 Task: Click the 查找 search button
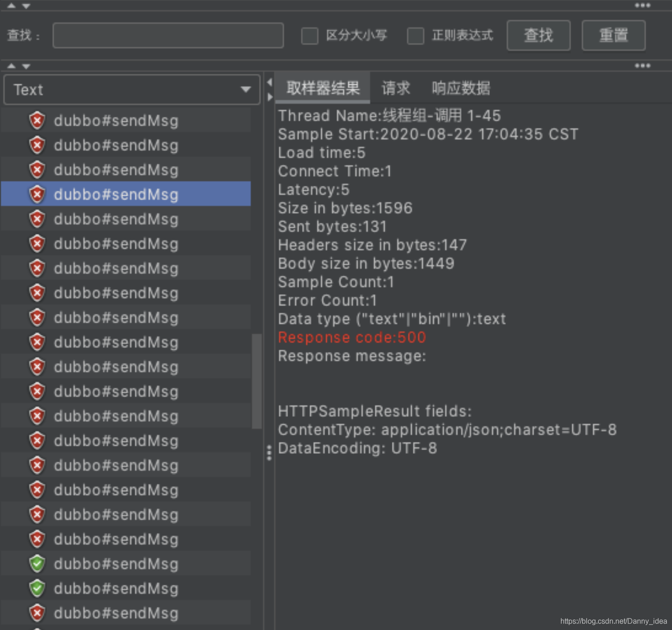(x=538, y=36)
